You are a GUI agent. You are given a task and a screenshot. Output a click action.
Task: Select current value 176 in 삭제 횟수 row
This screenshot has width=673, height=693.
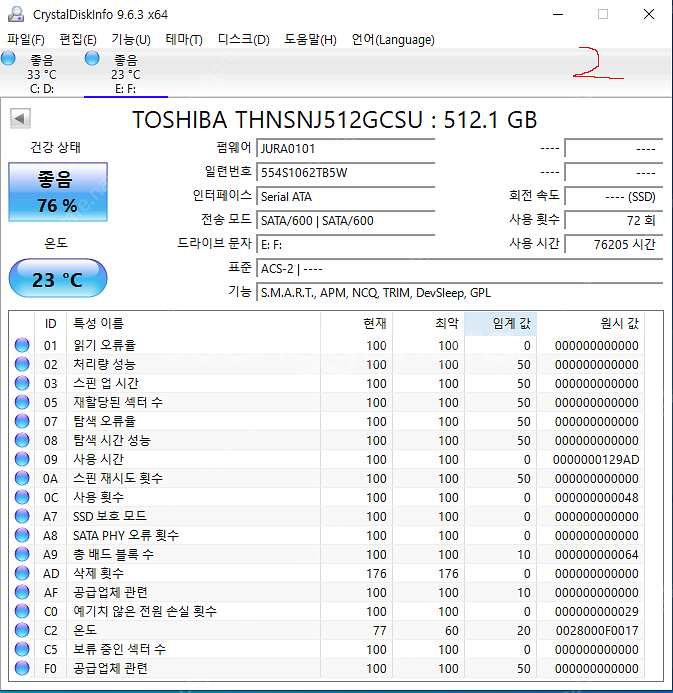point(376,574)
